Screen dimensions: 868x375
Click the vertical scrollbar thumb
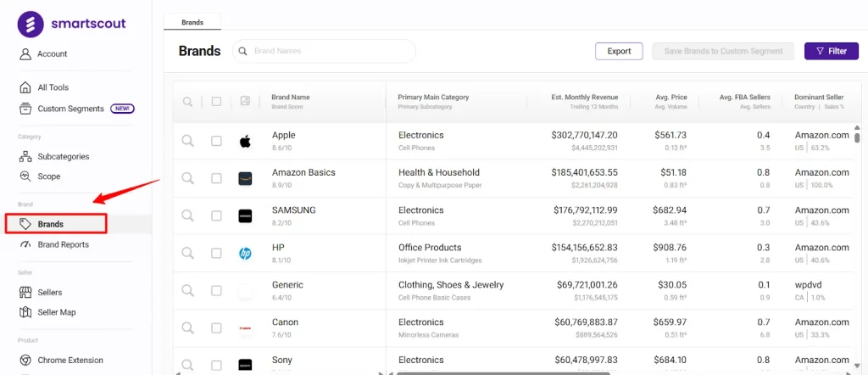(857, 137)
